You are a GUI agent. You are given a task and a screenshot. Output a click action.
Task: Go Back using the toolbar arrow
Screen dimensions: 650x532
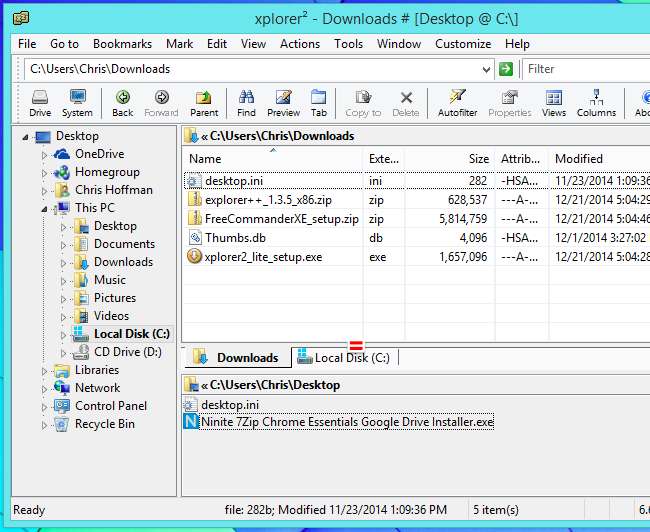click(122, 103)
